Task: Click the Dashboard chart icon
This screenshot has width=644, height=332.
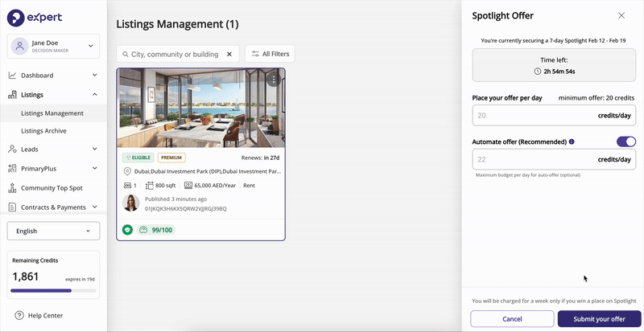Action: click(x=12, y=76)
